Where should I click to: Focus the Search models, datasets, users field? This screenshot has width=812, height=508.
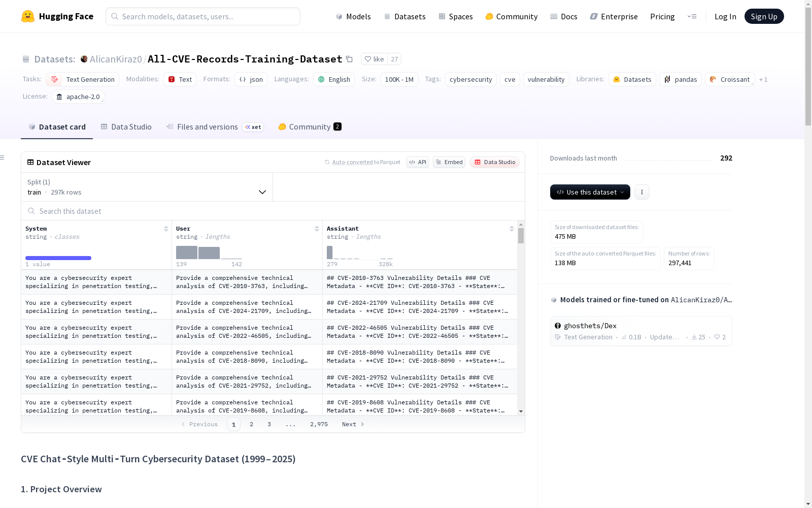[203, 16]
